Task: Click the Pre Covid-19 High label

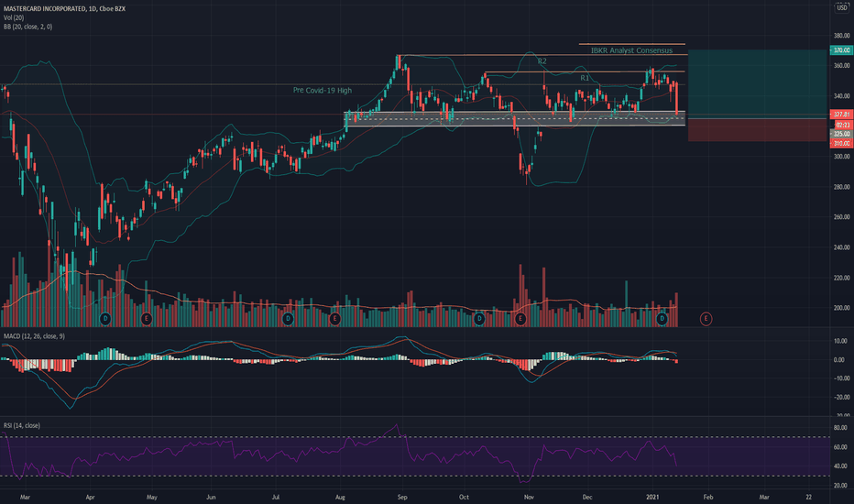Action: pos(323,91)
